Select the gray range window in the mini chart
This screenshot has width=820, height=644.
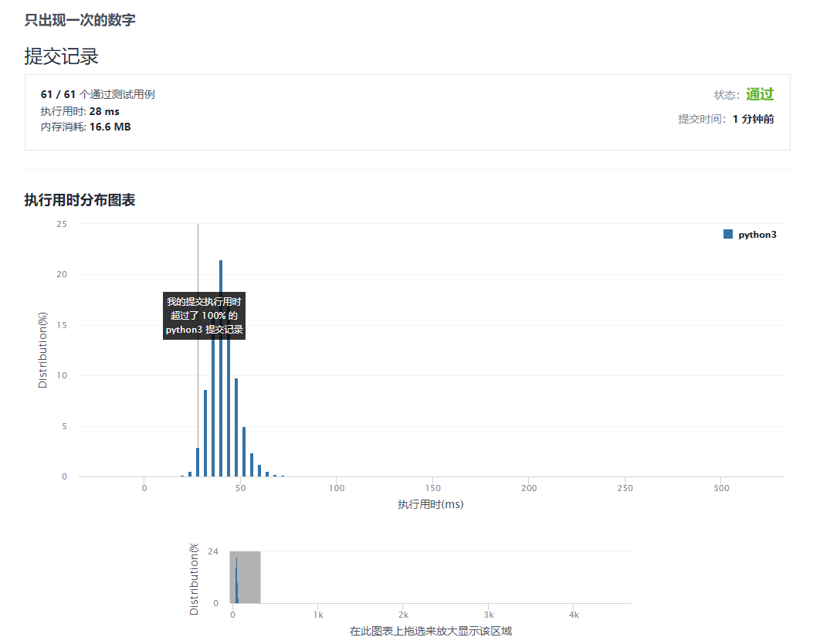[x=245, y=577]
